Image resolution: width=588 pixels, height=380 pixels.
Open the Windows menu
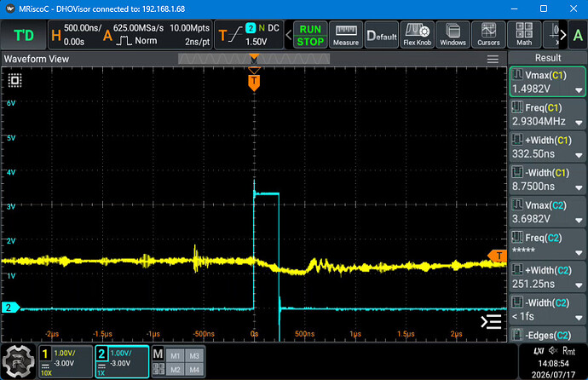453,35
